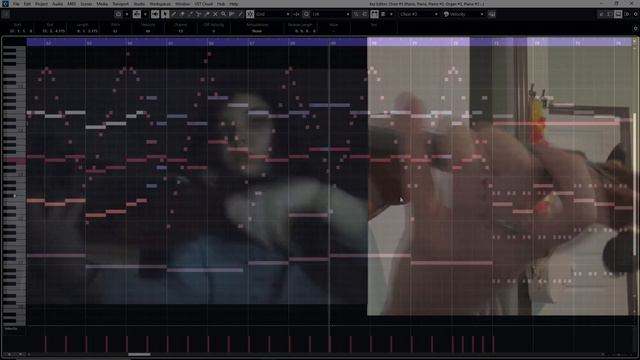Open the File menu
The width and height of the screenshot is (640, 360).
point(16,4)
